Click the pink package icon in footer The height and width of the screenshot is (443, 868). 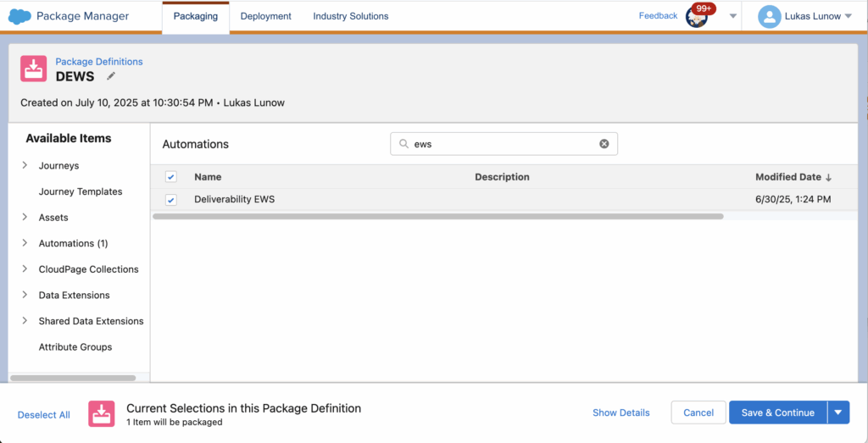coord(102,413)
